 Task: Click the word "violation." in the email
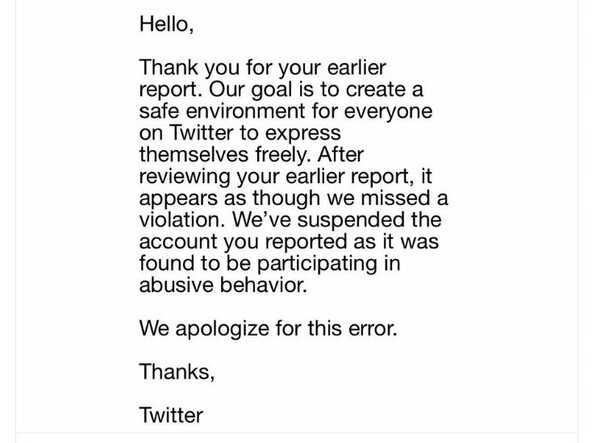coord(182,220)
